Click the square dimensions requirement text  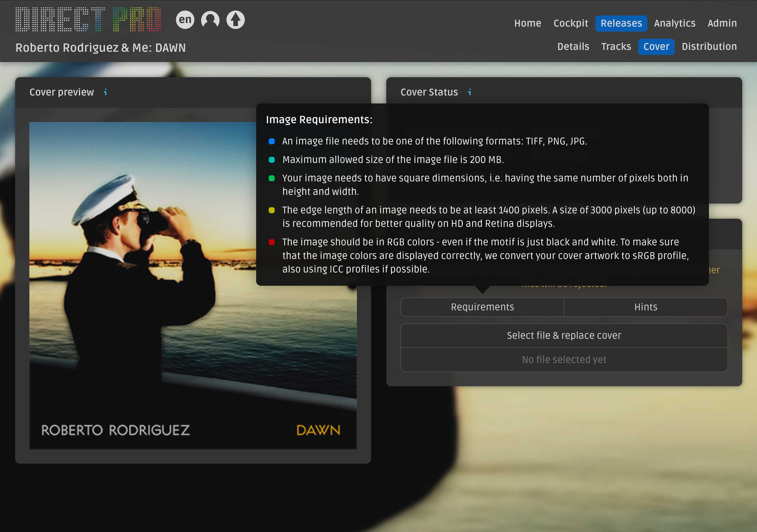click(x=485, y=185)
